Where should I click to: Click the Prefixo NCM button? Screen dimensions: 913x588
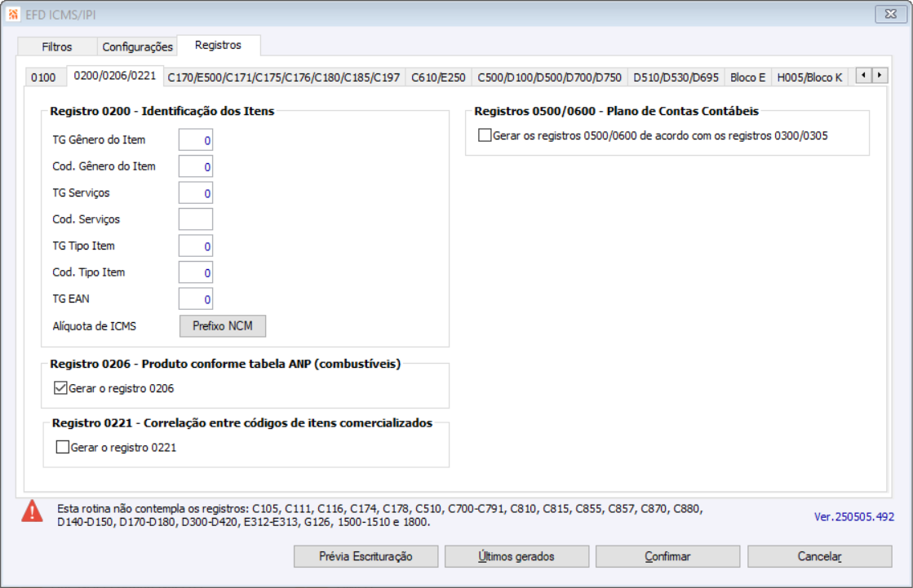pos(223,326)
